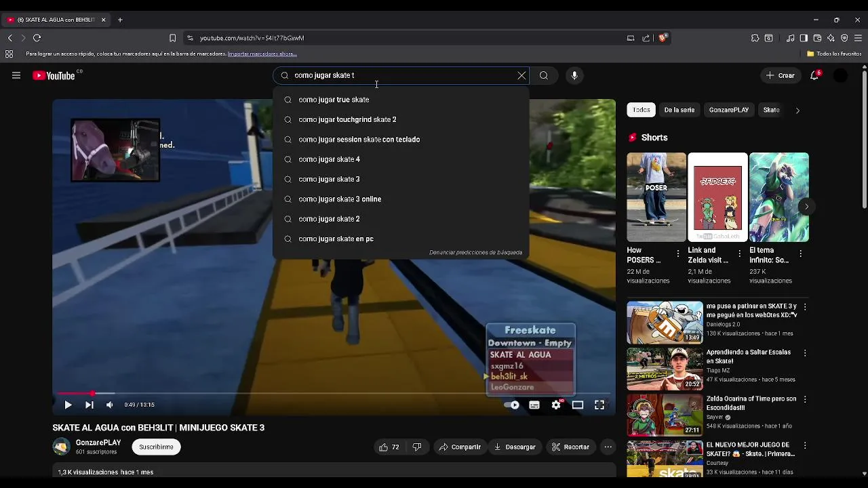Open the media control music-note icon
868x488 pixels.
(x=791, y=38)
